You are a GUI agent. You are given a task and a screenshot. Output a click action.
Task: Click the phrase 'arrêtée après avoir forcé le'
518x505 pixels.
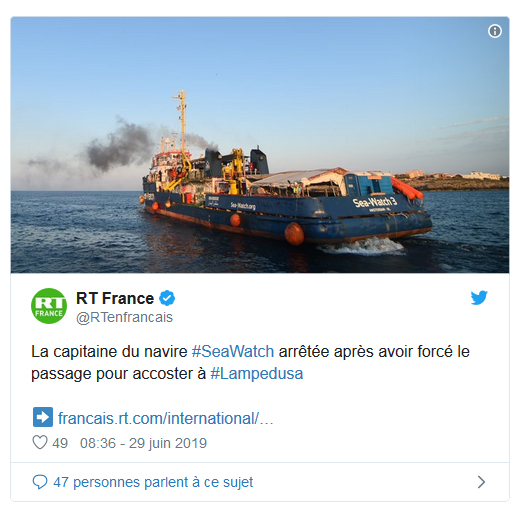[x=374, y=352]
